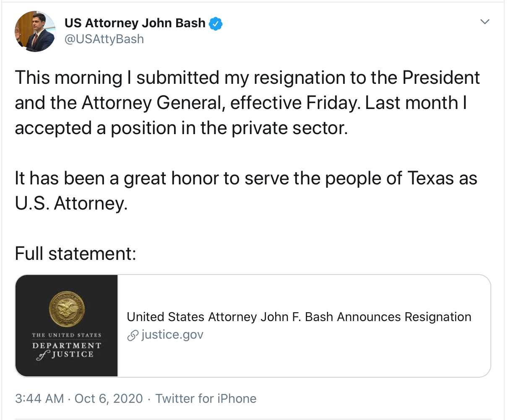Open the @USAttyBash handle link

click(104, 39)
